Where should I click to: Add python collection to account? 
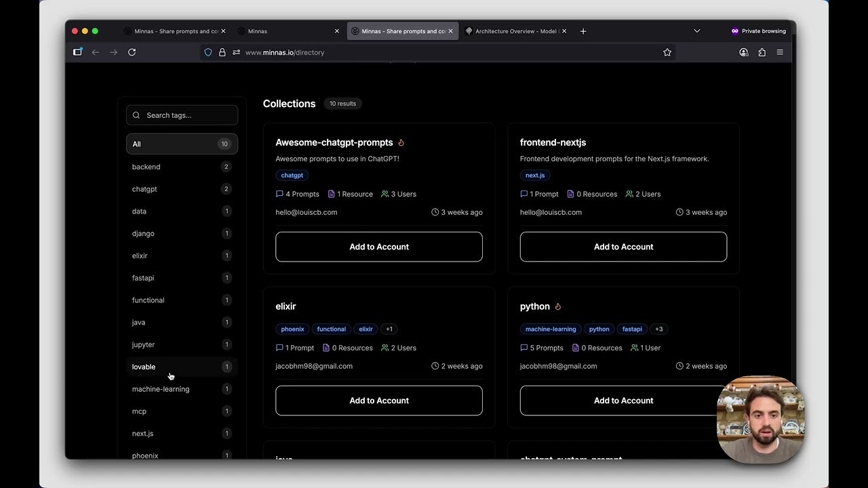[623, 401]
